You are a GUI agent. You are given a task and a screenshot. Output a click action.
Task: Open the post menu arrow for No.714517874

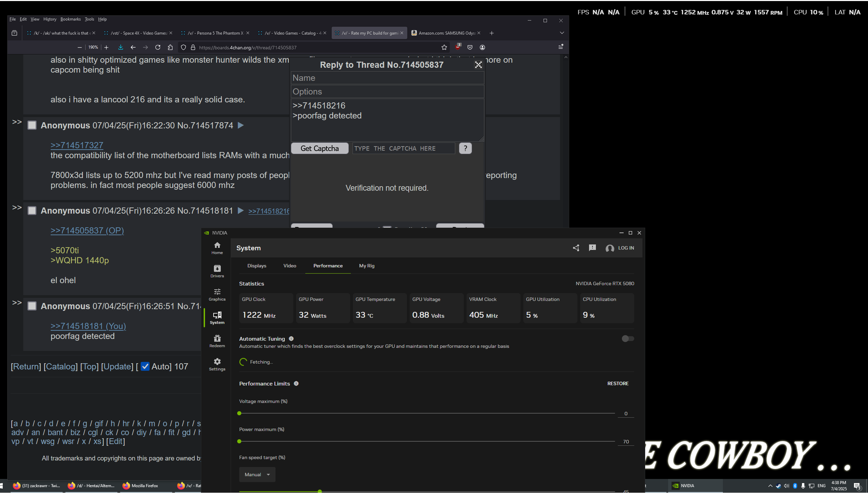point(241,125)
